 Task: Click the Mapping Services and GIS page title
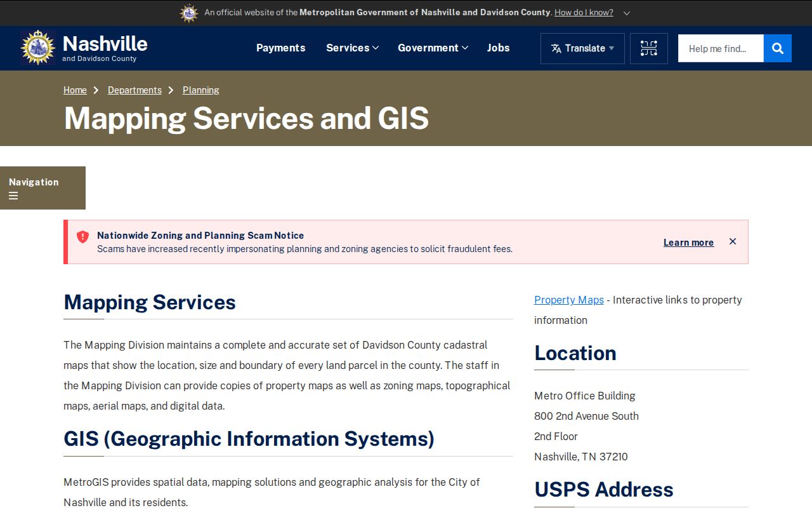246,118
